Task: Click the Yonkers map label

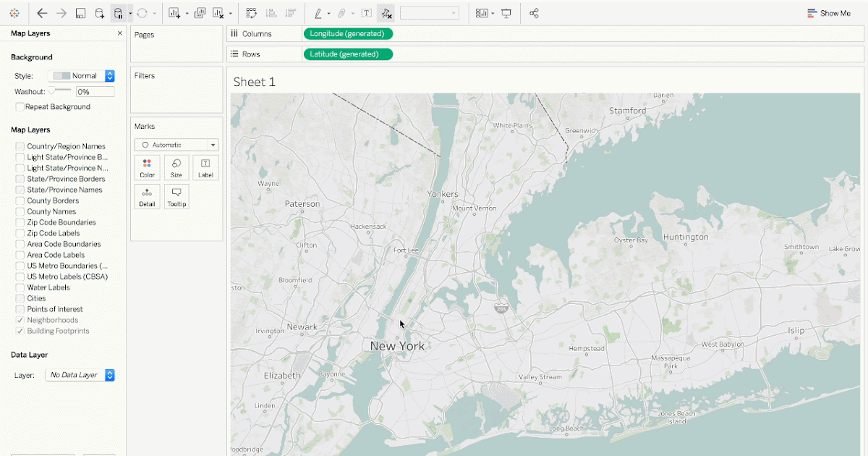Action: coord(443,194)
